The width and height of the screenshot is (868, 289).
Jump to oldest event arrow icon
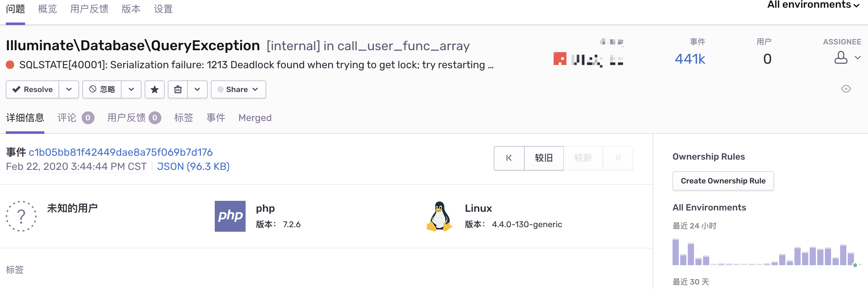point(509,158)
